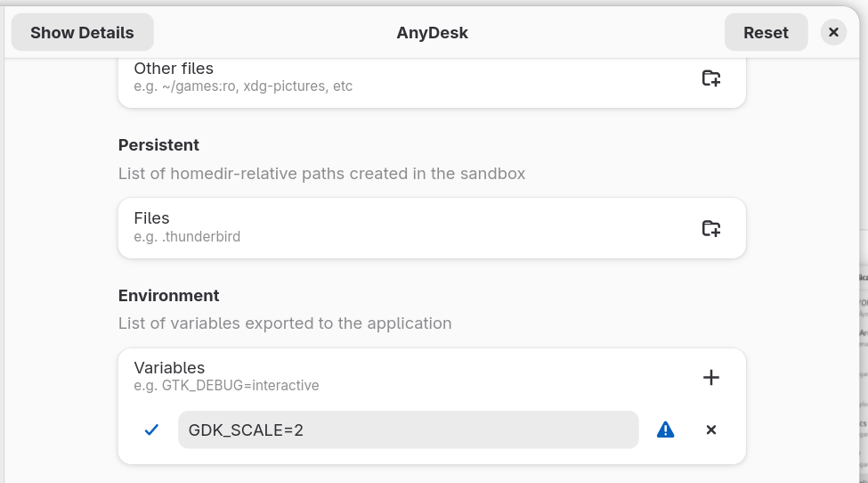Close the AnyDesk permissions window
Screen dimensions: 868x483
(832, 33)
